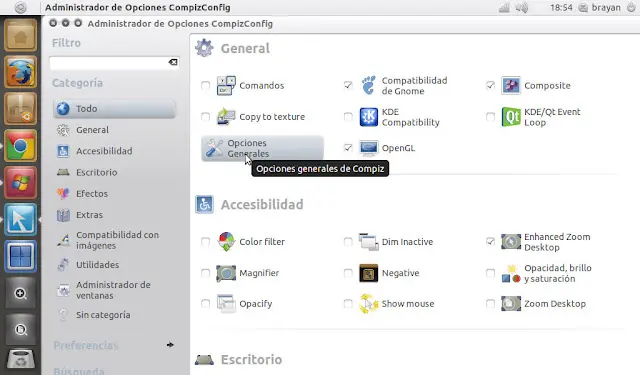Launch Firefox from the dock

pyautogui.click(x=20, y=72)
